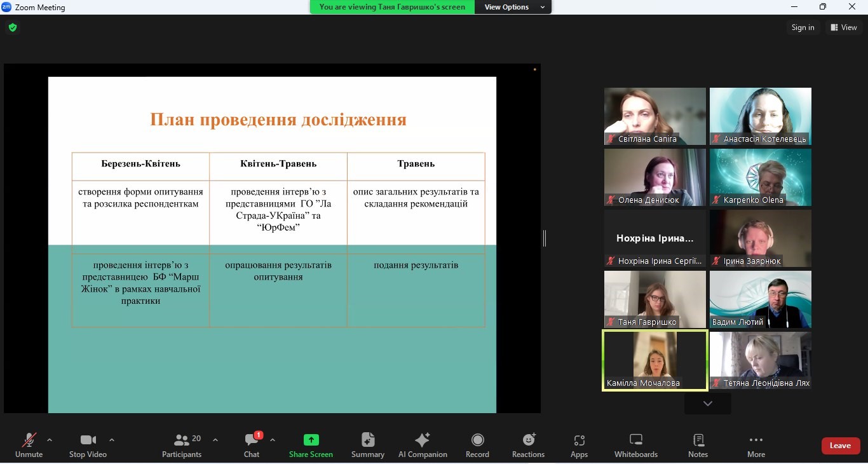Open the Participants panel icon
The image size is (868, 464).
(x=182, y=440)
